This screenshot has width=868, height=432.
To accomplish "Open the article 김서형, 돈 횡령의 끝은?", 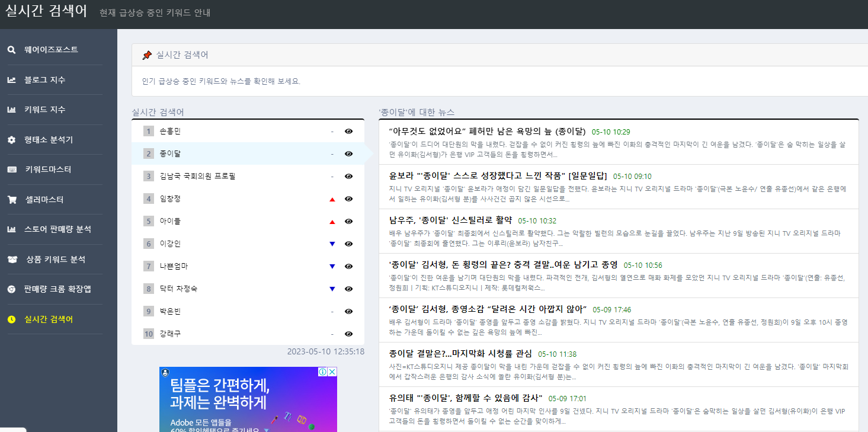I will [x=503, y=265].
